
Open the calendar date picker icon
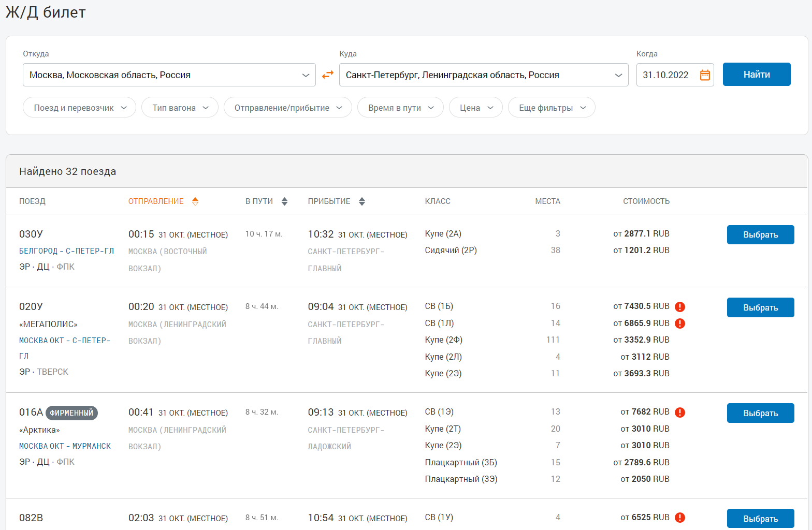point(705,75)
